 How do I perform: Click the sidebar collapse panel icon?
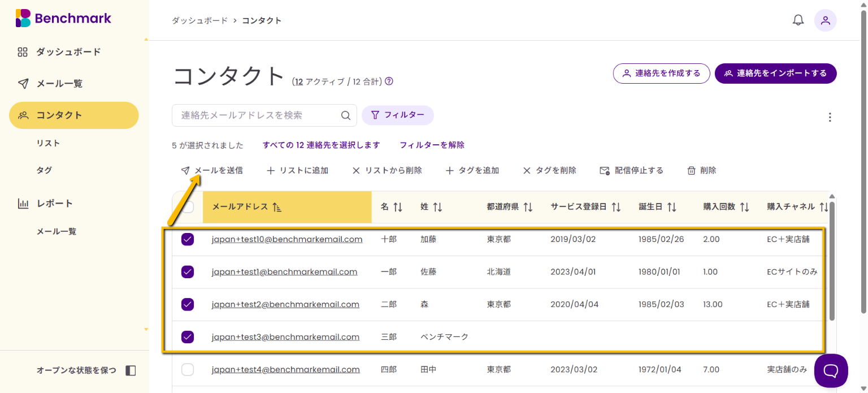point(131,370)
